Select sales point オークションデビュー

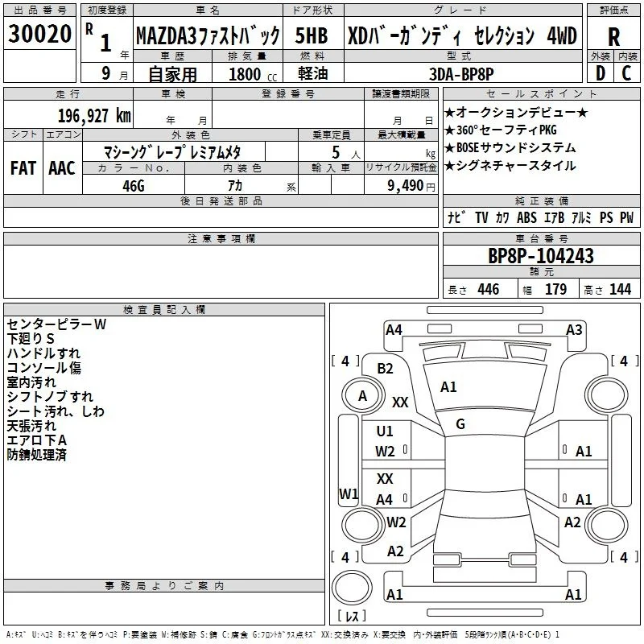pos(516,112)
